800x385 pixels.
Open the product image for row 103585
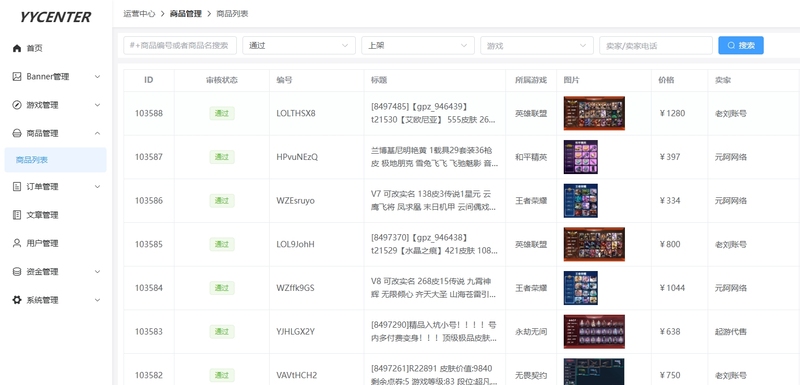pyautogui.click(x=594, y=244)
